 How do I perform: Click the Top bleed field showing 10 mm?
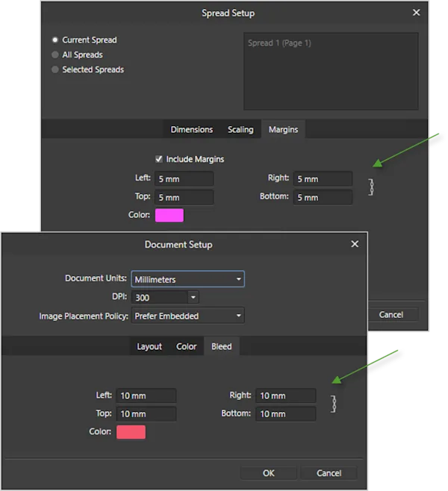[x=146, y=413]
